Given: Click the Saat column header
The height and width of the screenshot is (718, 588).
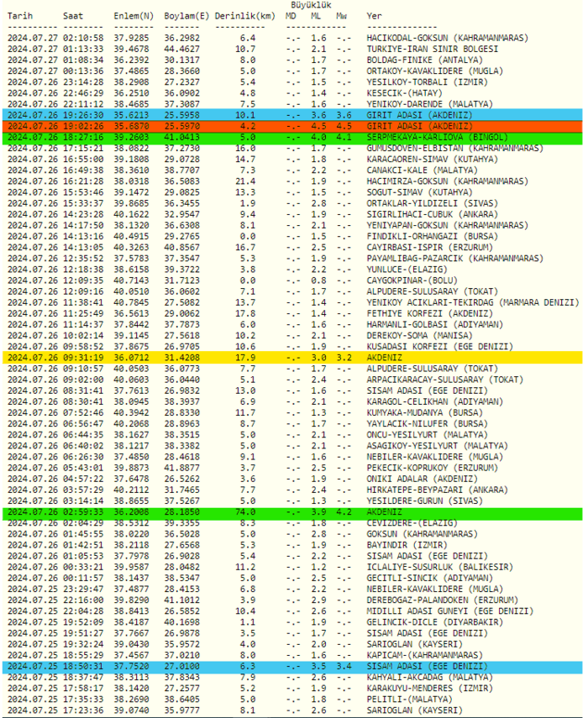Looking at the screenshot, I should [73, 16].
